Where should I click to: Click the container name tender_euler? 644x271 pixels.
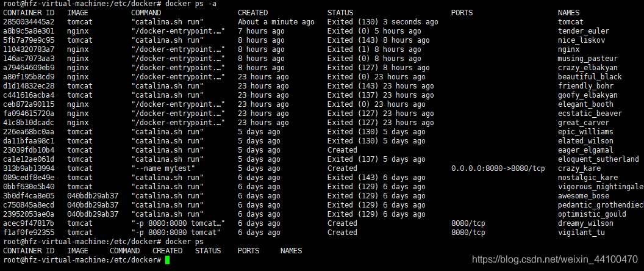(x=584, y=31)
